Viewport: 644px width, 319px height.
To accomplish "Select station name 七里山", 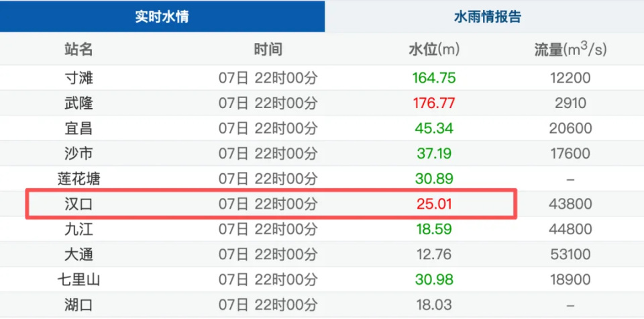I will [x=78, y=279].
